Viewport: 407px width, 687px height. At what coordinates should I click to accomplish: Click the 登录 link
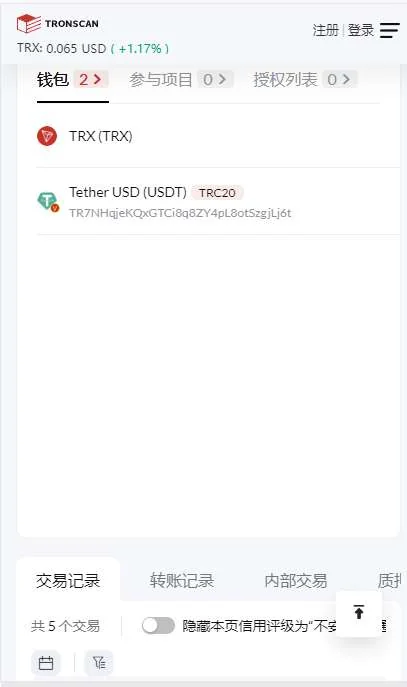pyautogui.click(x=361, y=30)
